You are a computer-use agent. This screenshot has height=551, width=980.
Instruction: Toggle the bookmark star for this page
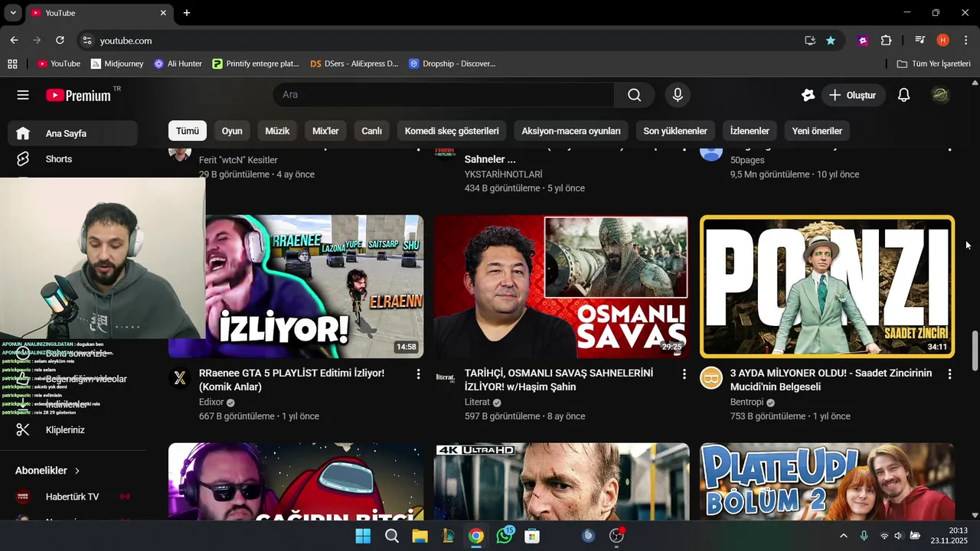point(831,41)
